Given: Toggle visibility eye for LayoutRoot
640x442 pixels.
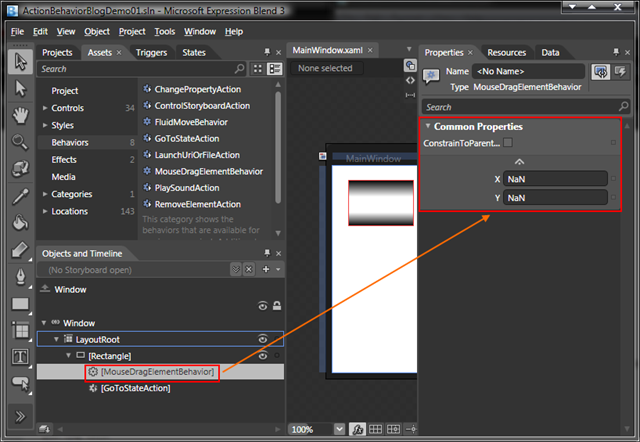Looking at the screenshot, I should [262, 339].
